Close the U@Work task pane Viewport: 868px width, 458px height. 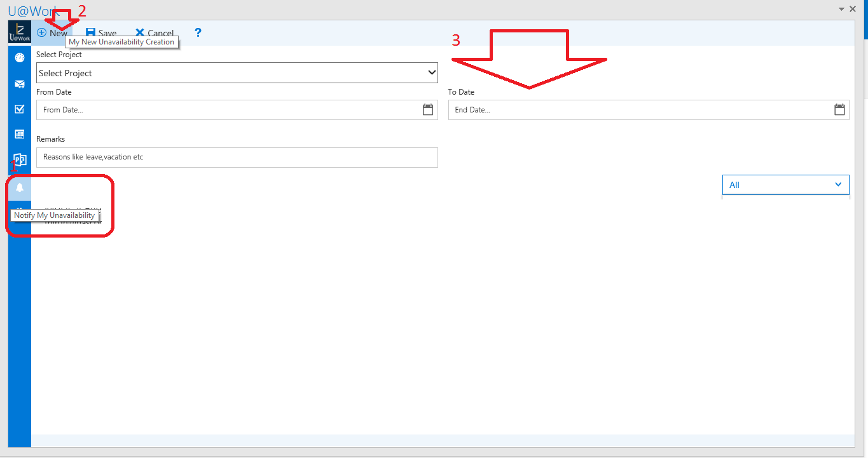pos(853,9)
